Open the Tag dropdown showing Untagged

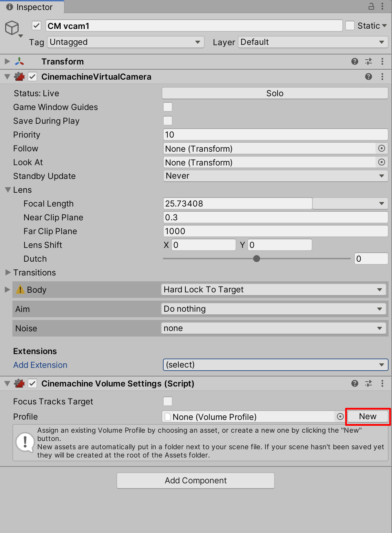[x=126, y=42]
